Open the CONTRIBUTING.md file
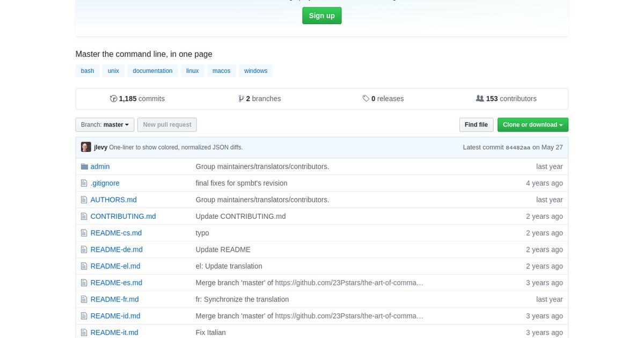 pos(123,216)
